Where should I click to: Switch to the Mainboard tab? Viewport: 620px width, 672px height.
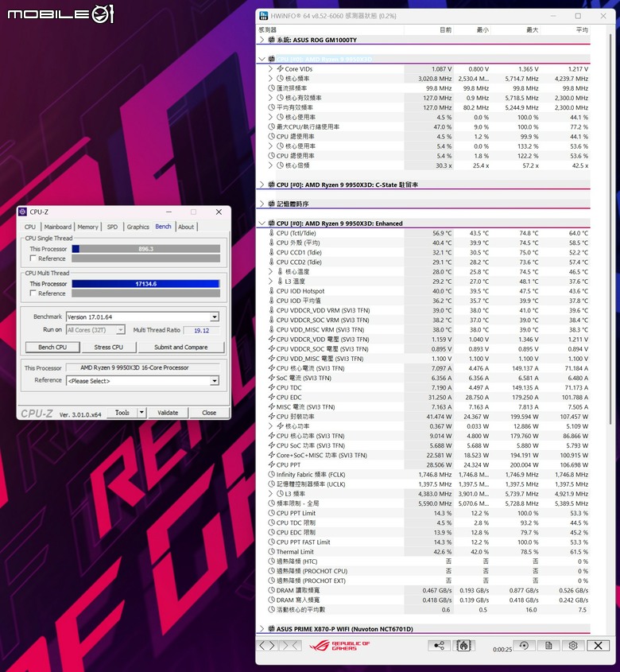pos(57,227)
